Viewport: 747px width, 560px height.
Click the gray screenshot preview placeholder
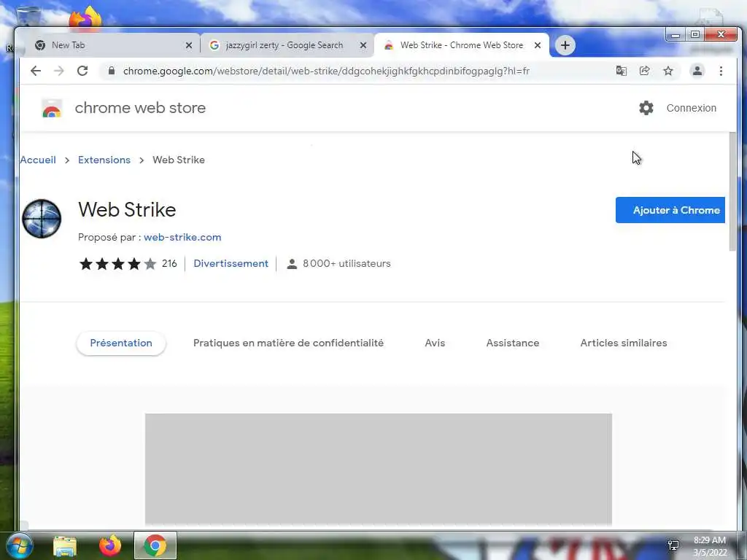379,469
